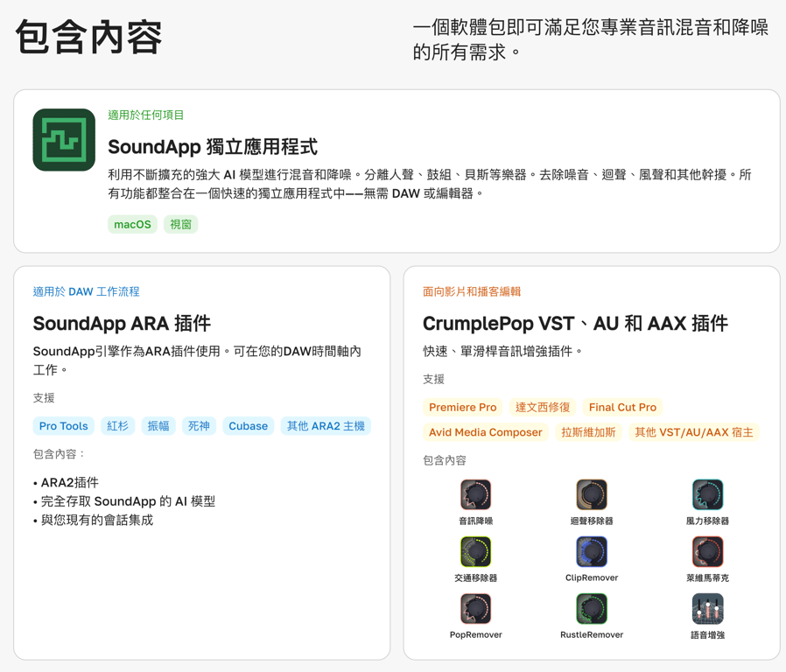Select the 音訊降噪 plugin icon

(475, 494)
